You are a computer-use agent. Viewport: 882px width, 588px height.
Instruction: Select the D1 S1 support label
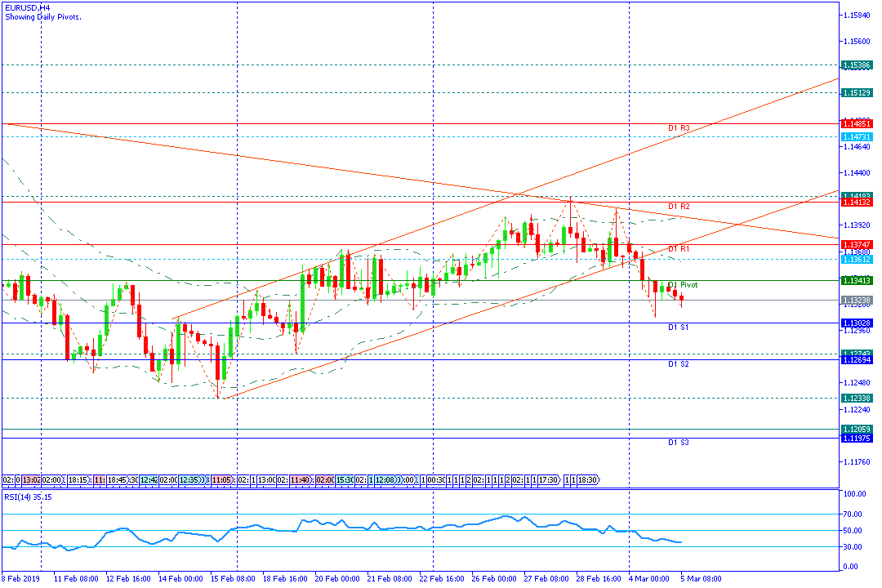pos(679,327)
